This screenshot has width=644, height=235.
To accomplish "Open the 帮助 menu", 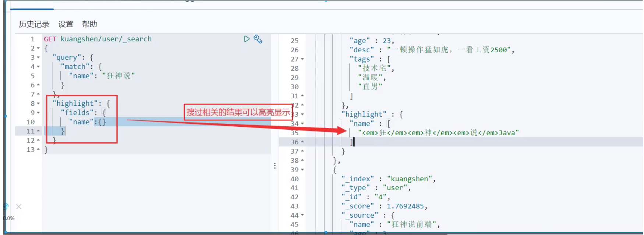I will [x=89, y=24].
